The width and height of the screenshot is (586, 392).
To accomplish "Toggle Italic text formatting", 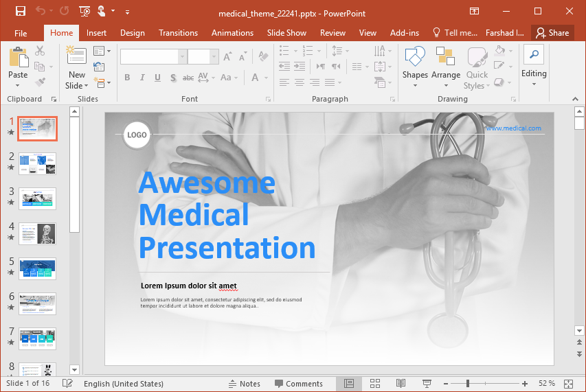I will (x=143, y=78).
